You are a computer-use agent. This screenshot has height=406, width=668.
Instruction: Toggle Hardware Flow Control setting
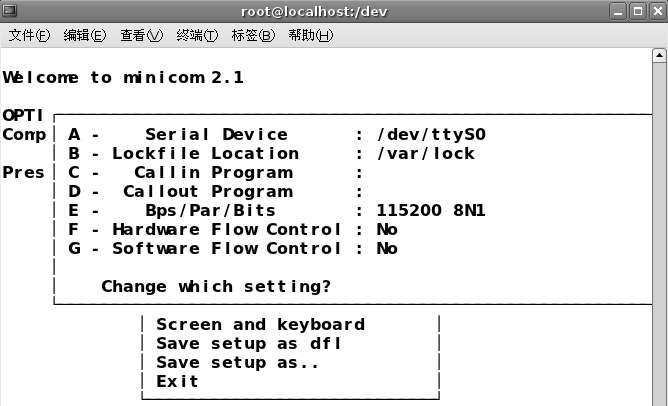tap(232, 230)
